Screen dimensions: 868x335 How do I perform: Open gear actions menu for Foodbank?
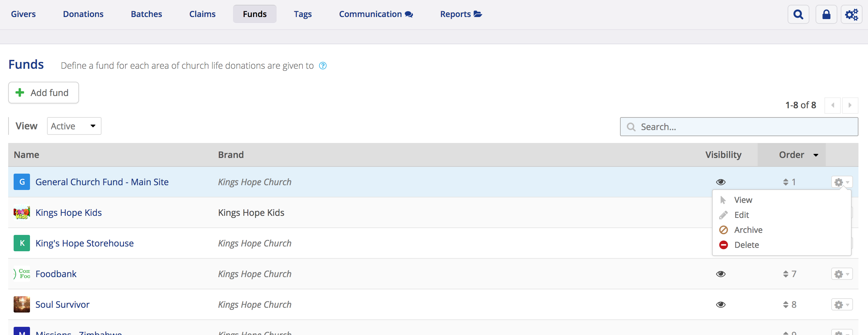click(842, 274)
